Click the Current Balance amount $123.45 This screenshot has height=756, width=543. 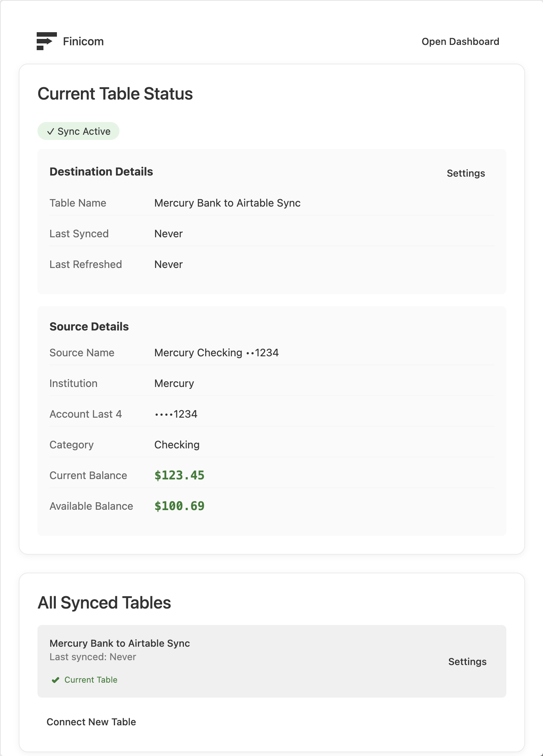click(x=179, y=475)
